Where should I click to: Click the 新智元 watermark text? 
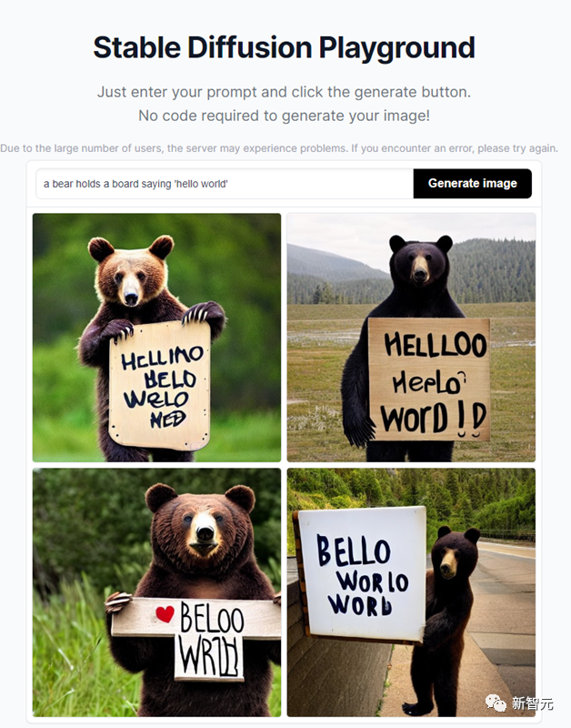(533, 703)
